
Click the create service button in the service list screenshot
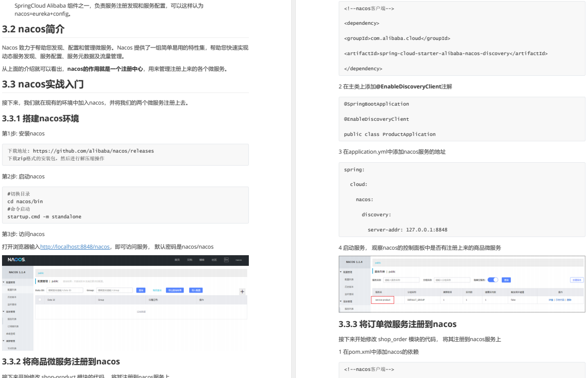[x=577, y=280]
